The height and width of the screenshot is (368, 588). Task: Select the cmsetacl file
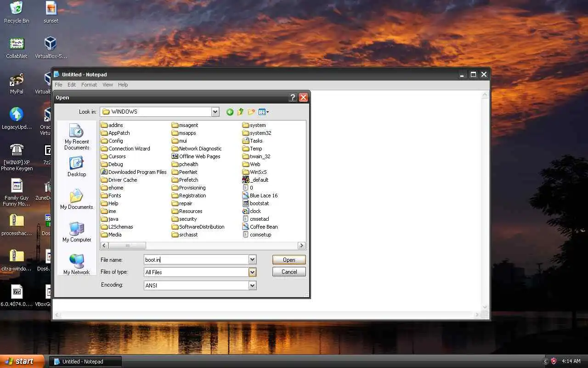click(256, 219)
